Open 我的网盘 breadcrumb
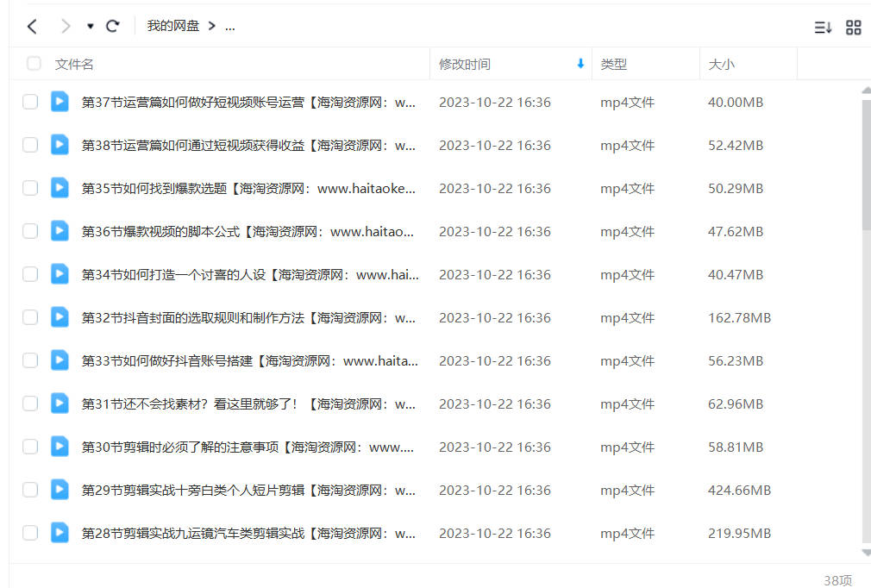 click(x=172, y=26)
